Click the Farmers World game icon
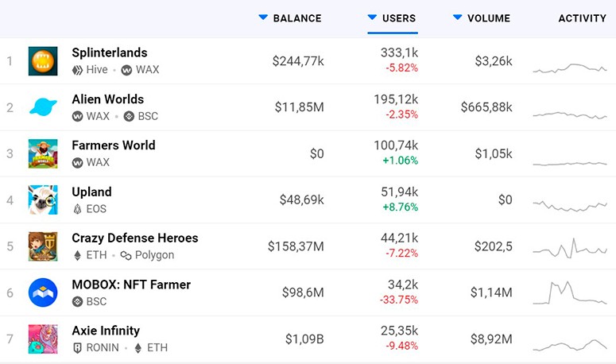Screen dimensions: 616x364 [x=43, y=153]
